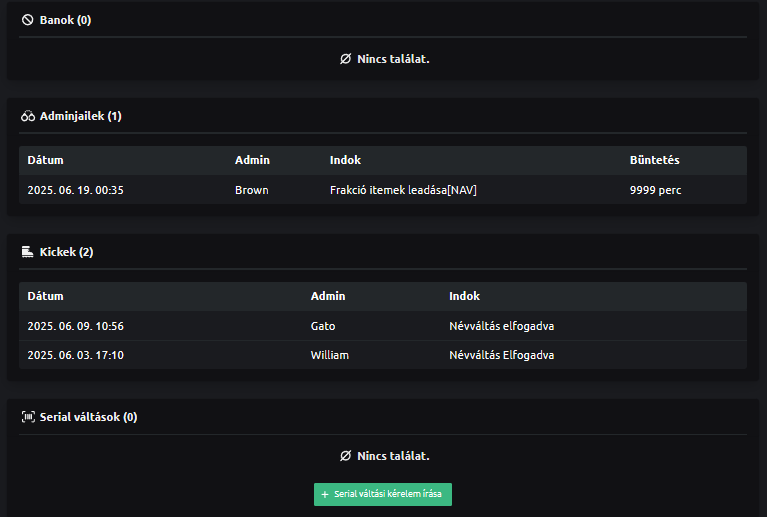
Task: Click the Adminjailek (1) section heading
Action: point(80,116)
